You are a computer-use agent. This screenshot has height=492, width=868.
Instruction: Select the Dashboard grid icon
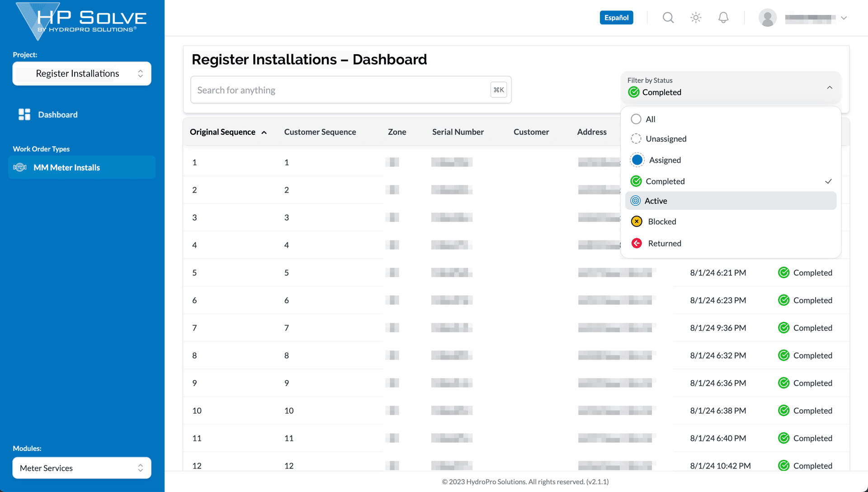(24, 114)
